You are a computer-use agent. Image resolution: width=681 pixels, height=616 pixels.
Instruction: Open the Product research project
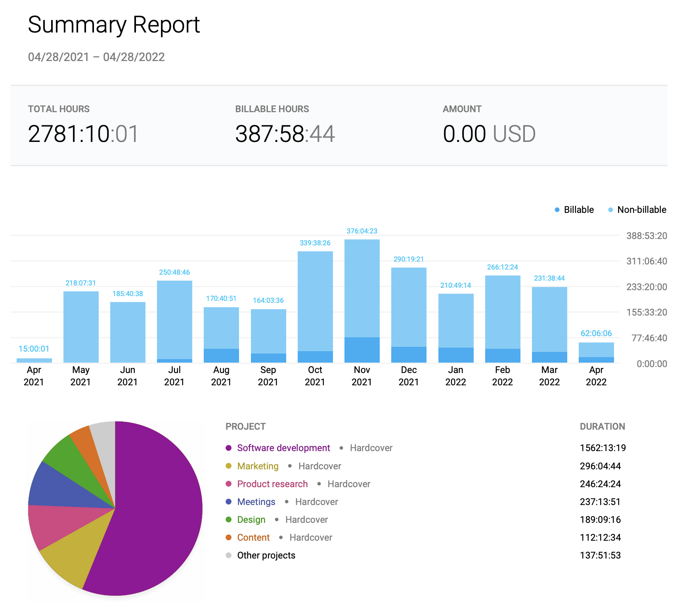pyautogui.click(x=272, y=484)
